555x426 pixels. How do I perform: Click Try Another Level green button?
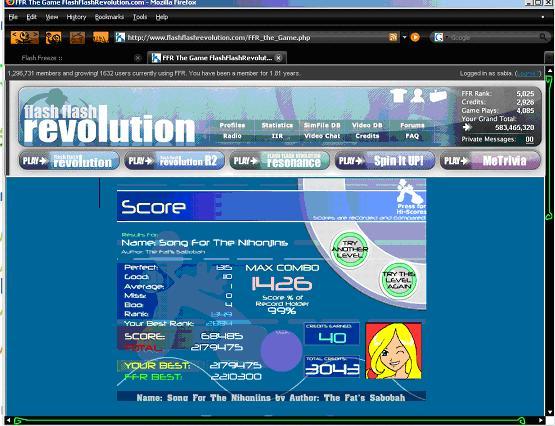pyautogui.click(x=350, y=249)
